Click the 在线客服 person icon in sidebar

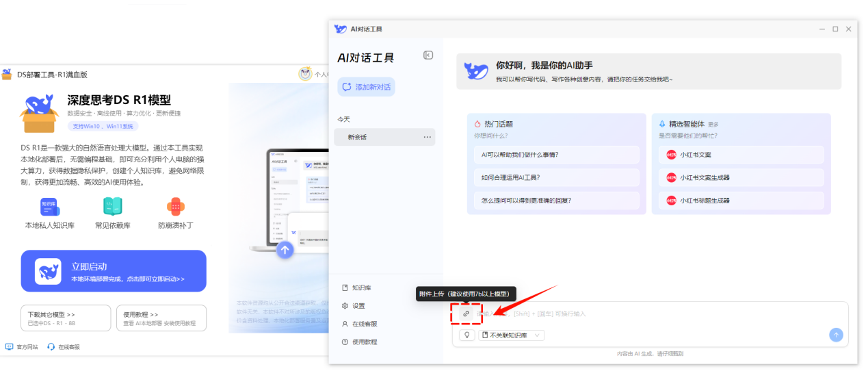point(345,324)
